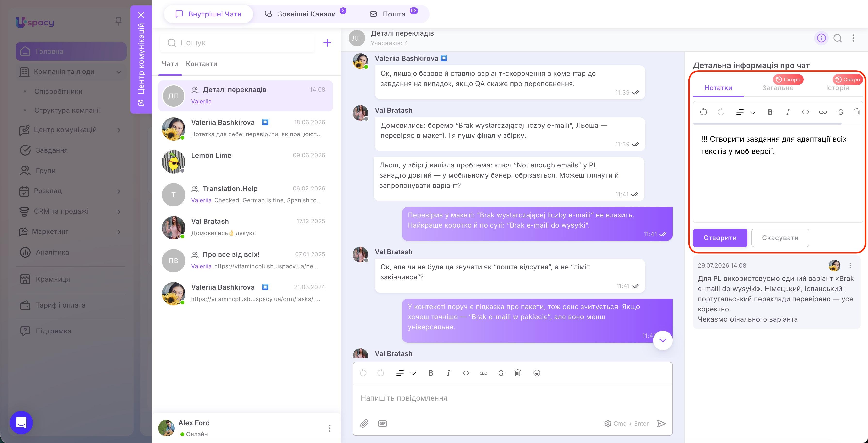The height and width of the screenshot is (443, 868).
Task: Insert code block in notes editor
Action: [x=805, y=112]
